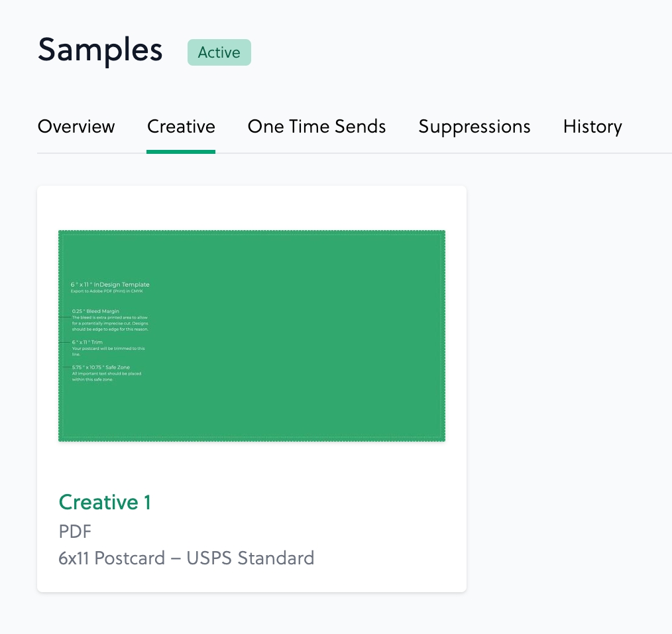Select the Creative tab
672x634 pixels.
tap(181, 127)
